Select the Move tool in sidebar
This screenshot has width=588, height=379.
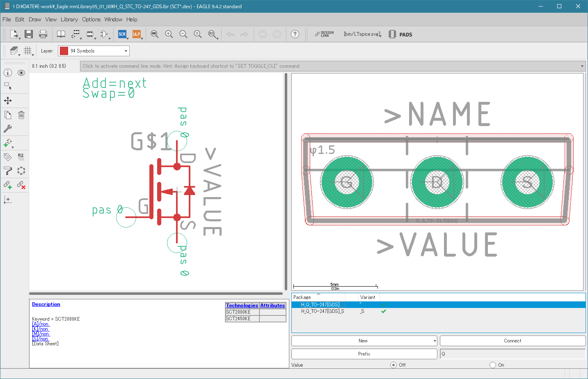pyautogui.click(x=8, y=101)
